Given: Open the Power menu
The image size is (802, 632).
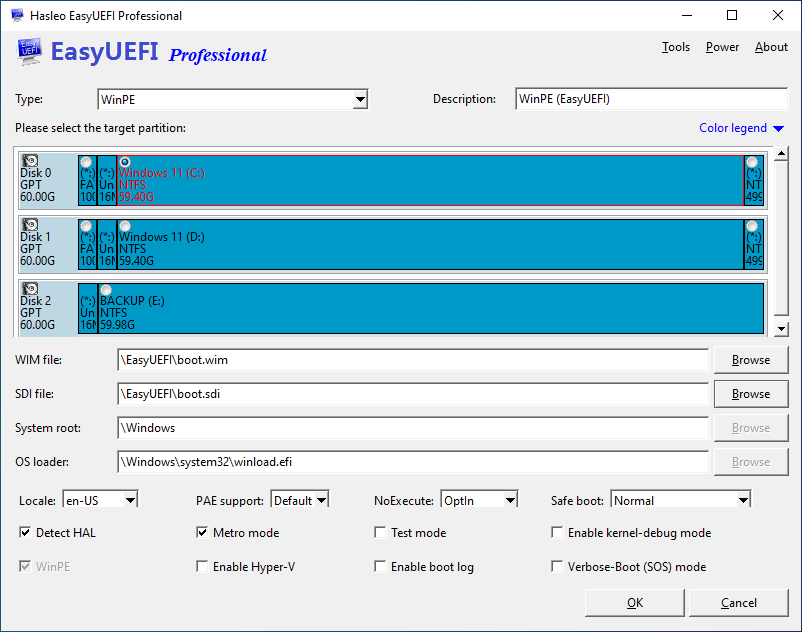Looking at the screenshot, I should (x=722, y=47).
